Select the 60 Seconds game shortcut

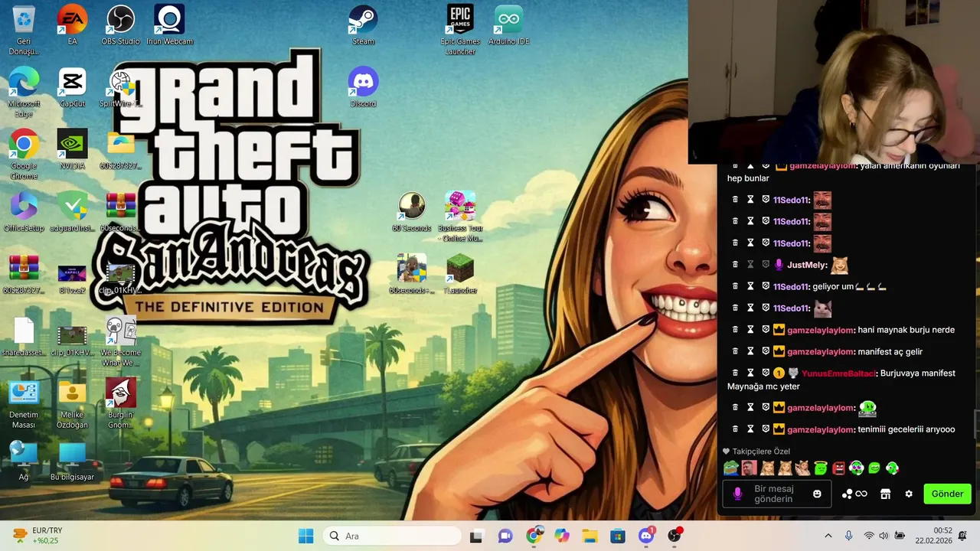411,212
